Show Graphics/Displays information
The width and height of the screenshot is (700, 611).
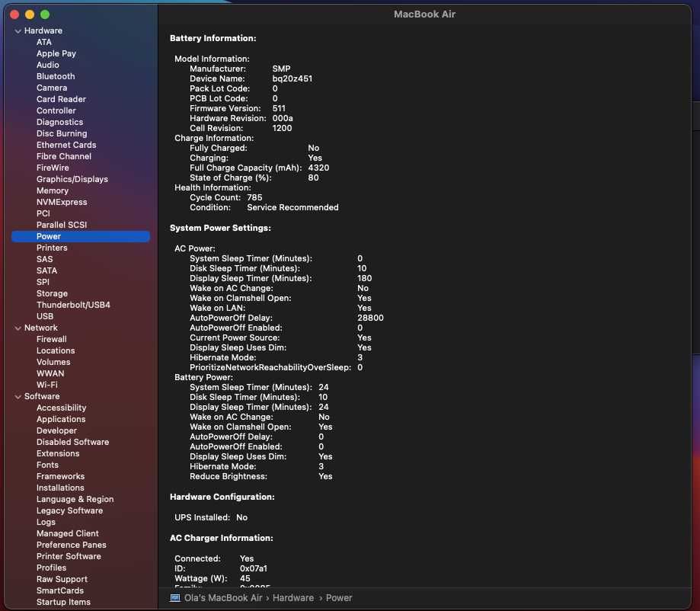tap(72, 179)
